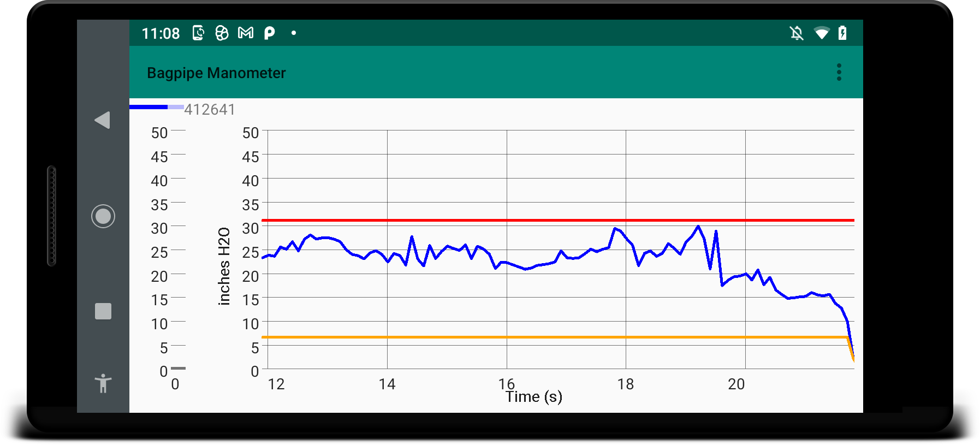Click the Bagpipe Manometer title

pyautogui.click(x=216, y=73)
